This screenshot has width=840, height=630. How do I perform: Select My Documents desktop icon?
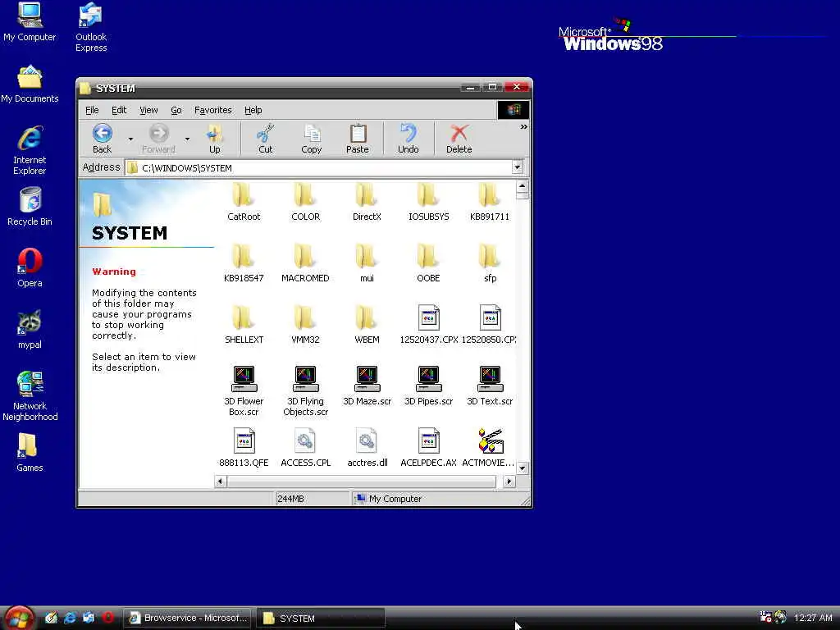point(30,84)
